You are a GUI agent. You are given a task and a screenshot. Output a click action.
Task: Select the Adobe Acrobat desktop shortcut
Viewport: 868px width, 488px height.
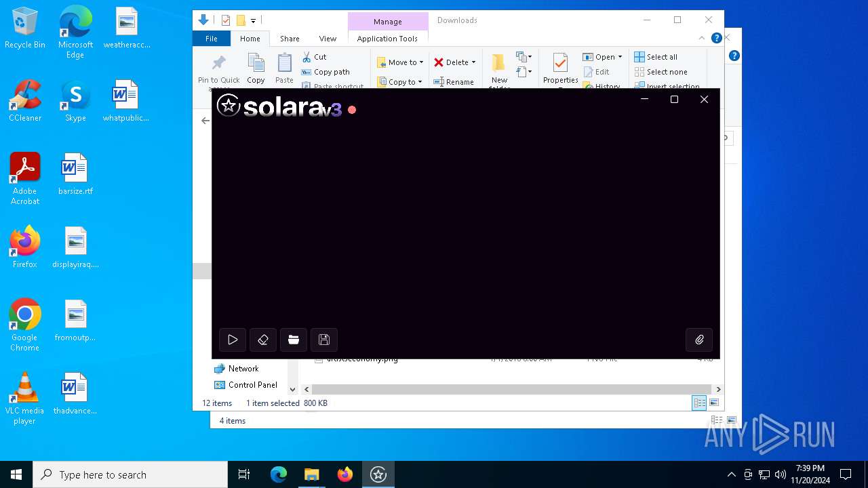[25, 178]
